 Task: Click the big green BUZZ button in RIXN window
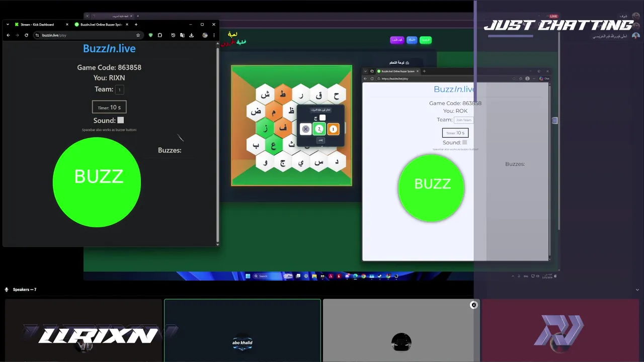pyautogui.click(x=97, y=182)
